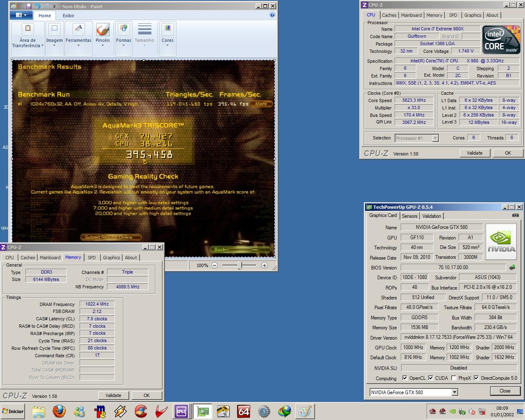Click the zoom in plus button in Paint
The image size is (525, 420).
click(x=265, y=265)
